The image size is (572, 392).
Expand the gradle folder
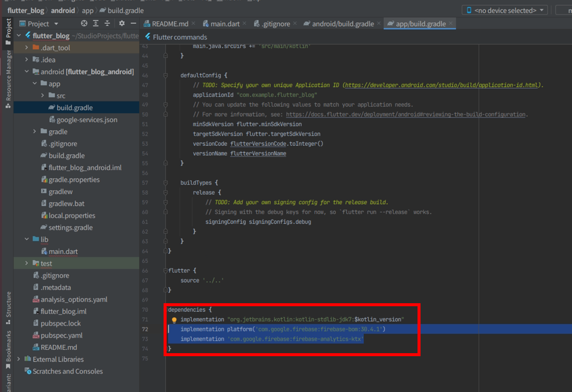click(35, 131)
